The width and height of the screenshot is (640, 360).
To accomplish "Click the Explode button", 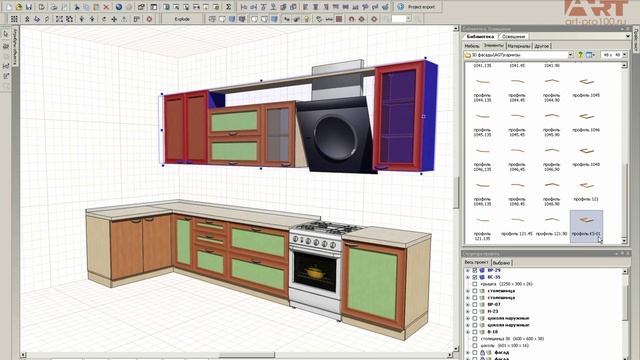I will point(182,19).
